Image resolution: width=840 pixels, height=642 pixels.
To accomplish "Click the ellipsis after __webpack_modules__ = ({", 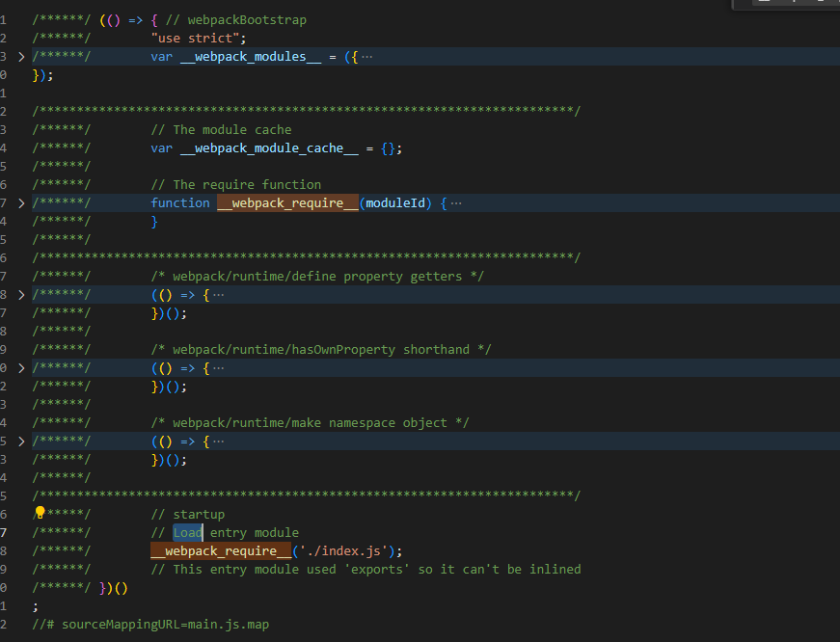I will click(366, 57).
